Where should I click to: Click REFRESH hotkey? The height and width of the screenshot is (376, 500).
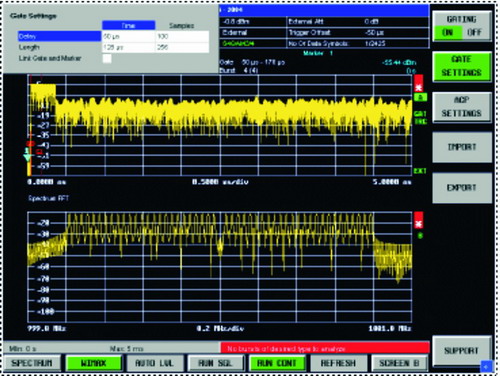tap(338, 363)
